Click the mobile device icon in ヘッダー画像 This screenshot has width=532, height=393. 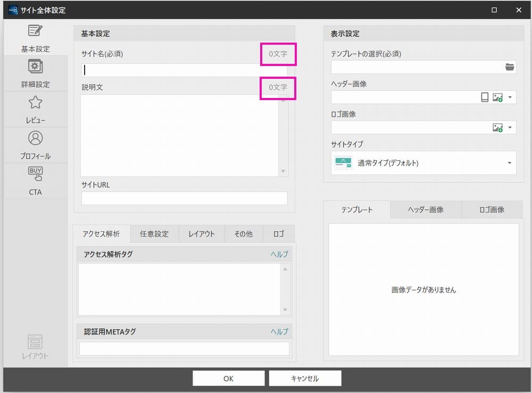pyautogui.click(x=485, y=97)
